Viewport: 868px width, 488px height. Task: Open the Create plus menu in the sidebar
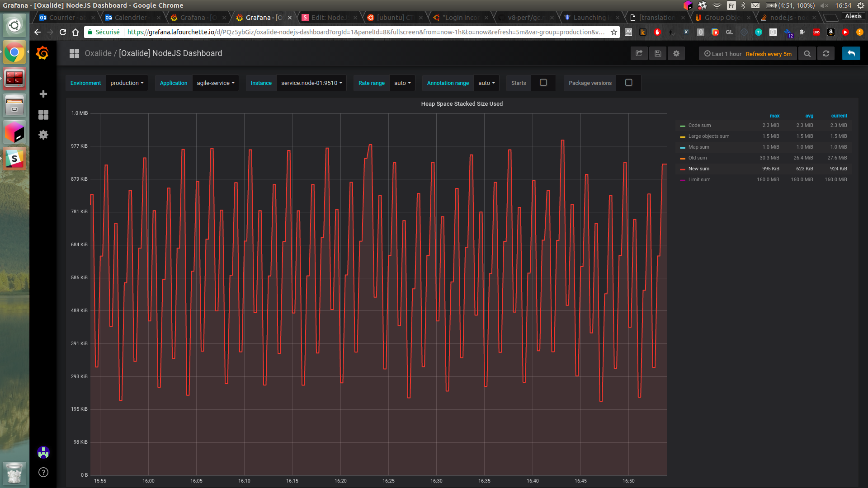(43, 94)
